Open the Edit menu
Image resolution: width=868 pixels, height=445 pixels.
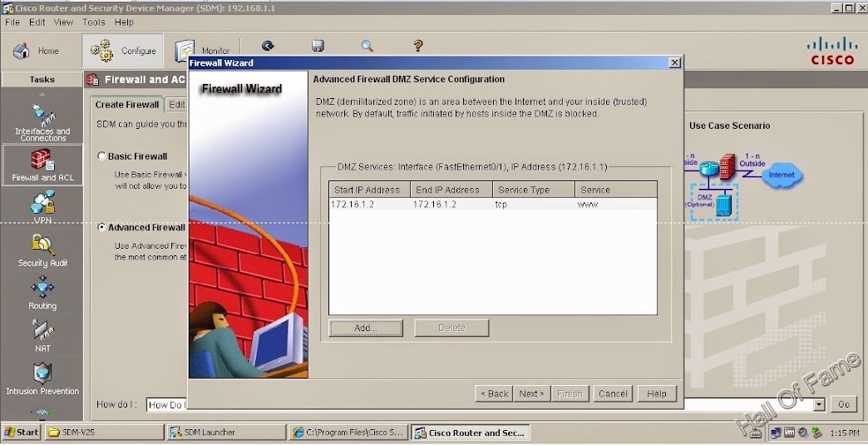(37, 22)
